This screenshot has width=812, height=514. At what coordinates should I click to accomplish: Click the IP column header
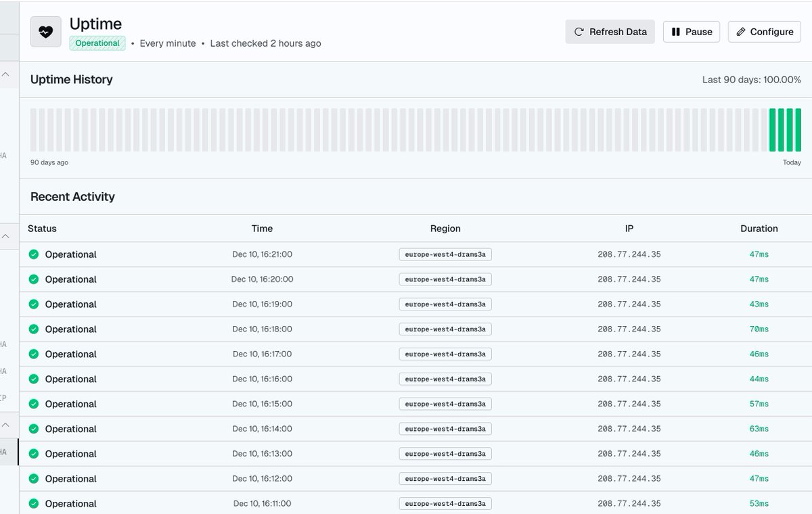coord(629,229)
